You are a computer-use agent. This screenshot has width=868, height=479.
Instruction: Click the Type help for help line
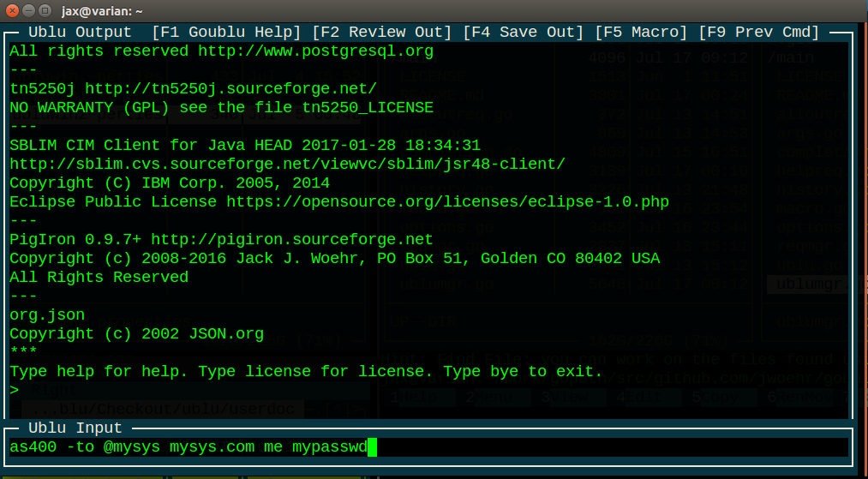point(307,372)
